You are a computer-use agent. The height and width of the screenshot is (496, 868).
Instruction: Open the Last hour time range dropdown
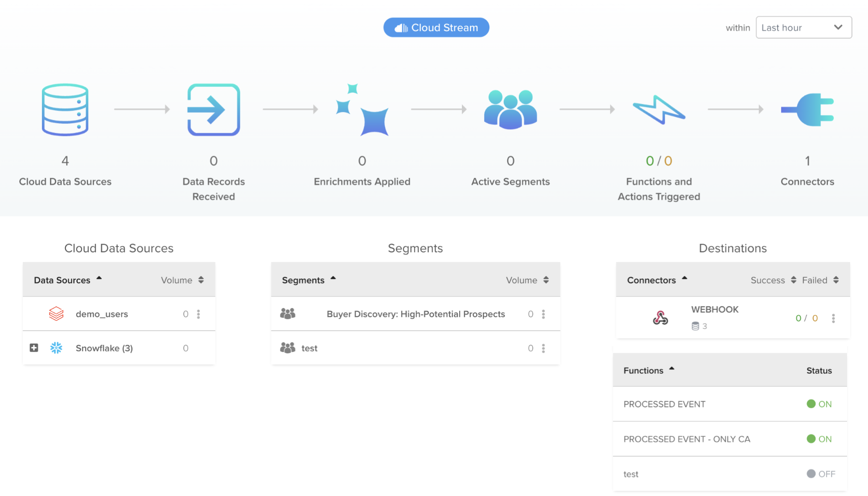click(x=803, y=28)
